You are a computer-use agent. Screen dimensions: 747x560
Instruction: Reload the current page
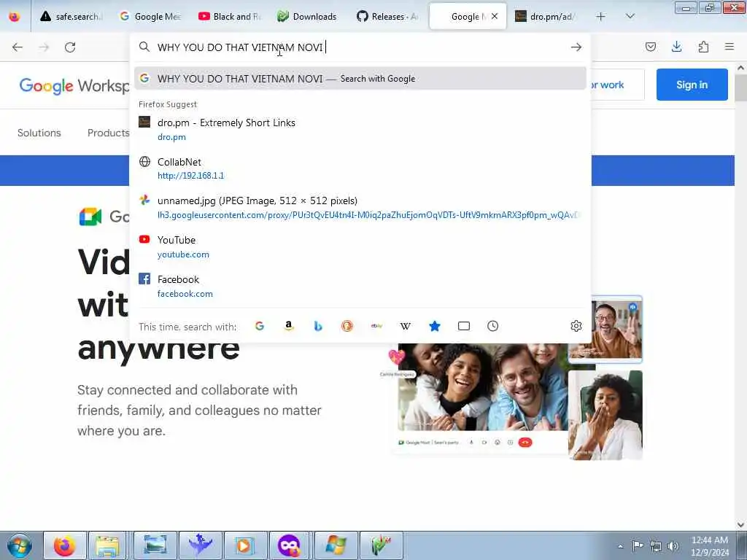click(70, 47)
